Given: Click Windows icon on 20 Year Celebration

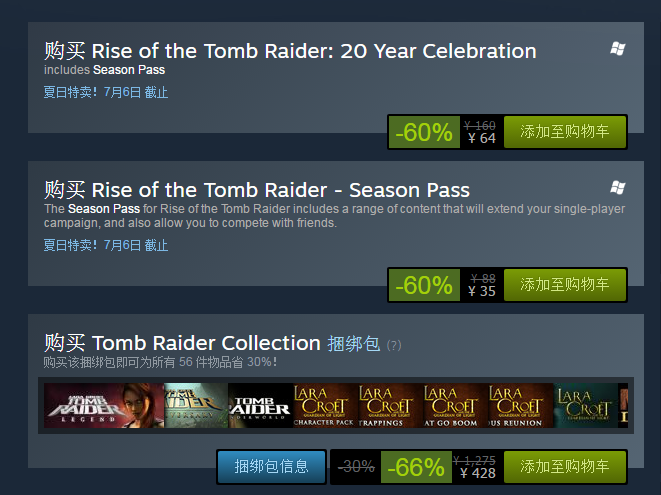Looking at the screenshot, I should coord(618,49).
